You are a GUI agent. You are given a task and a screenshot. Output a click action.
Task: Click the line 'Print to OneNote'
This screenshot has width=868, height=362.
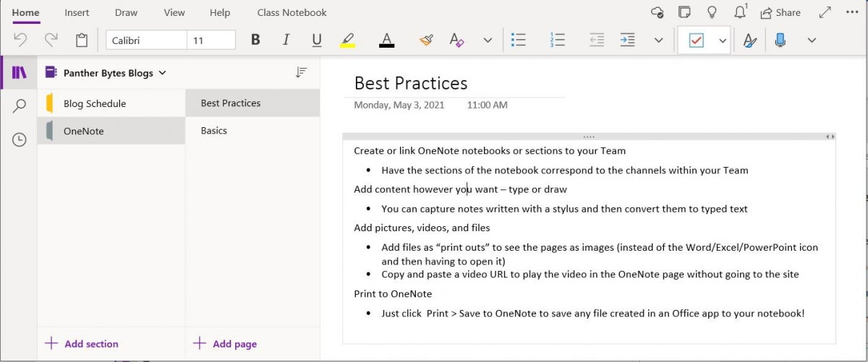point(393,293)
